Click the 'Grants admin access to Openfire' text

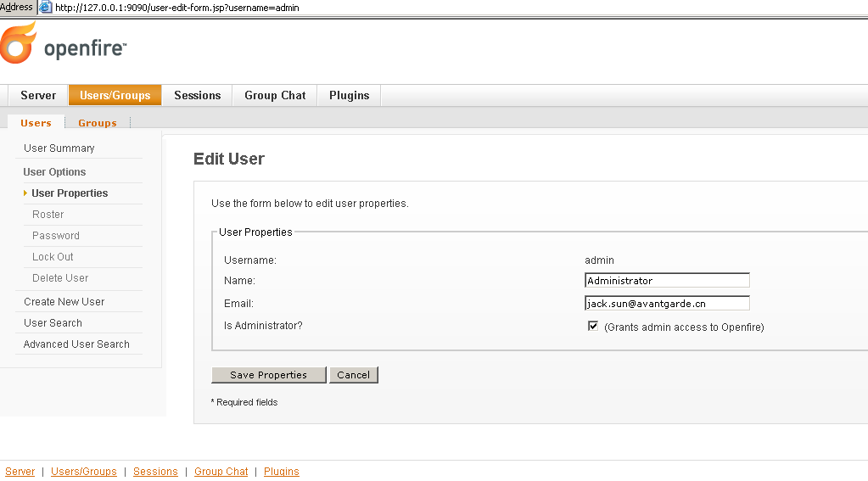(x=684, y=327)
